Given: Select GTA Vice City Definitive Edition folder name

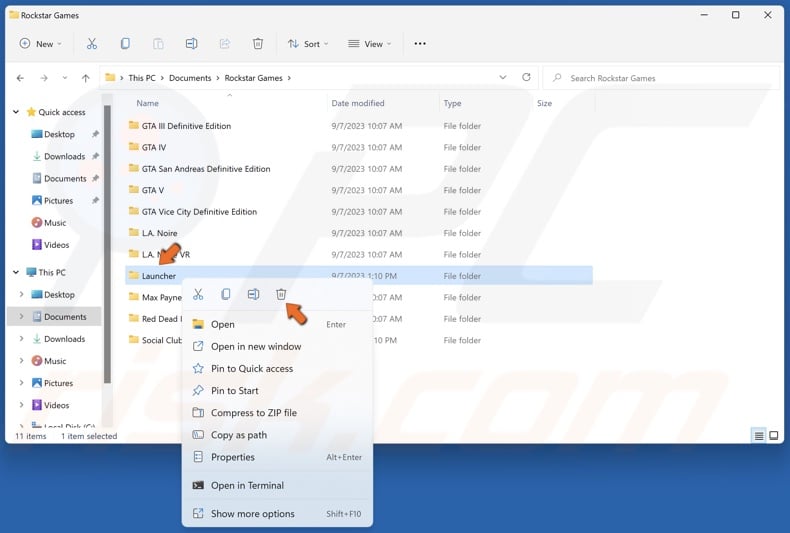Looking at the screenshot, I should [200, 212].
